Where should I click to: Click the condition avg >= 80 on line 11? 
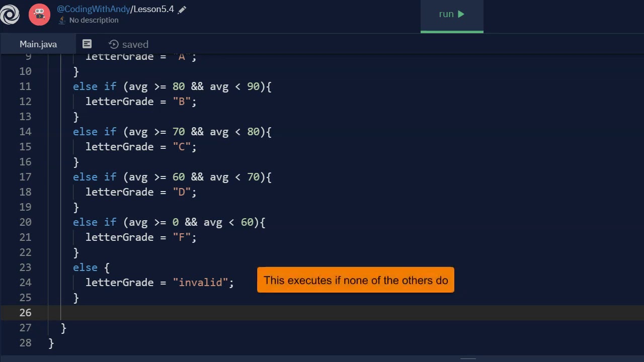[157, 86]
